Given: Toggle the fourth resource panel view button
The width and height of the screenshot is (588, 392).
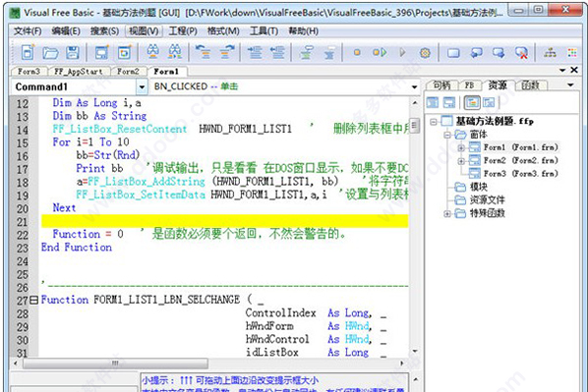Looking at the screenshot, I should [x=489, y=103].
